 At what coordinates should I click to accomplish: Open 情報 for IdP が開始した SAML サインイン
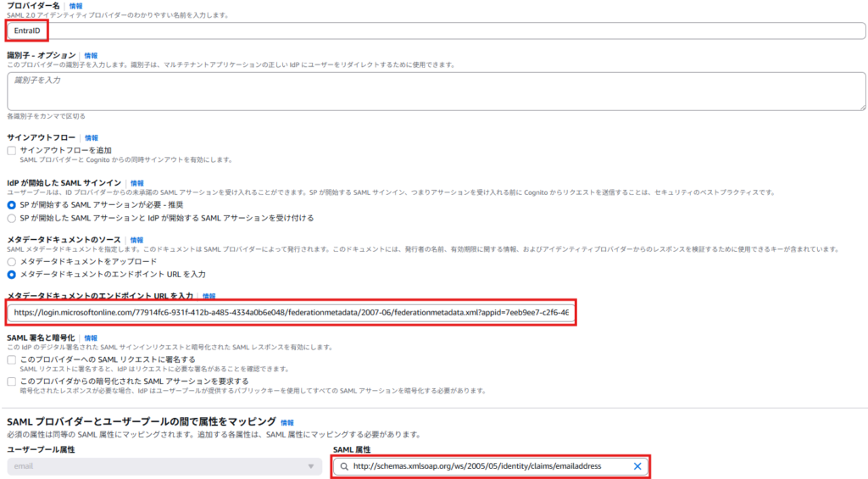tap(137, 183)
